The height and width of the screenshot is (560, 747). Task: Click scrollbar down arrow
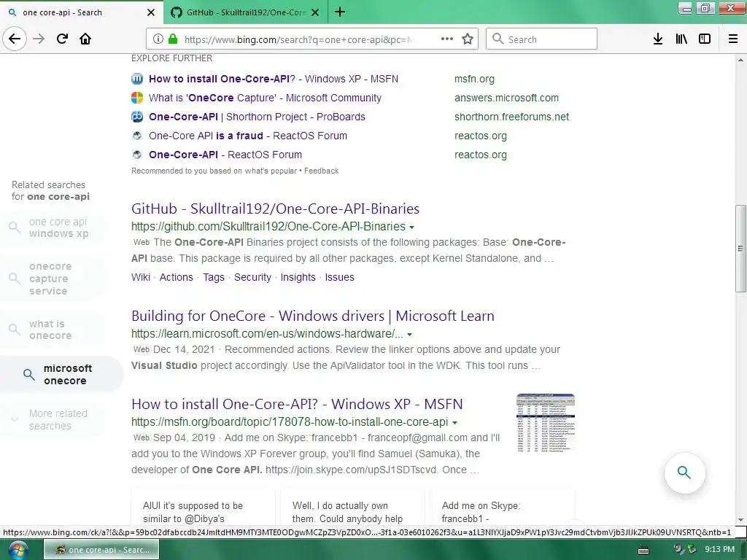point(740,519)
